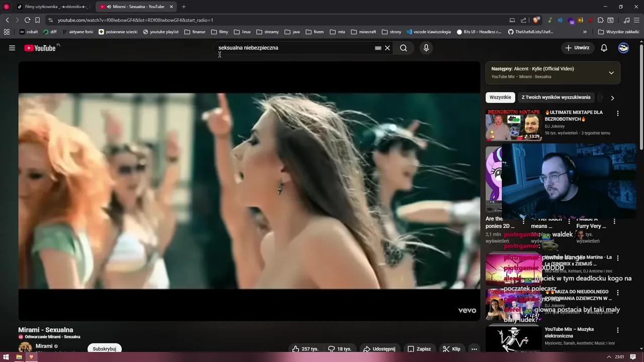Go to the YouTube home logo
This screenshot has height=362, width=644.
coord(40,48)
